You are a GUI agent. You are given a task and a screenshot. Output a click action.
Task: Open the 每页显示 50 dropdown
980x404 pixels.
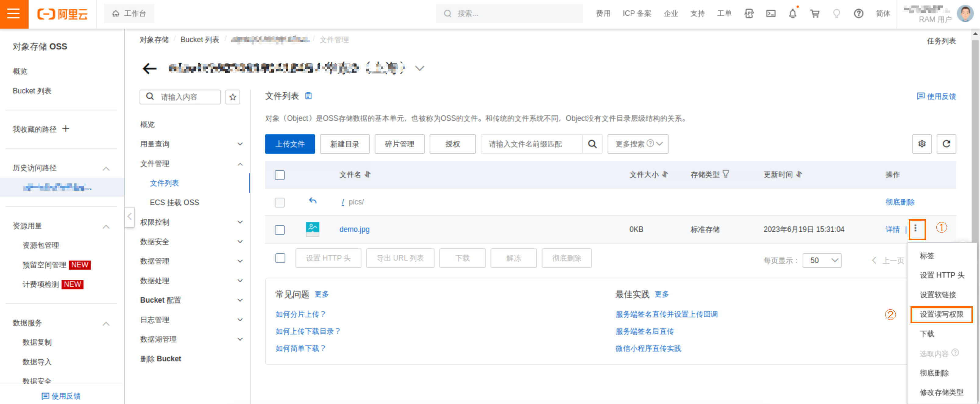(x=822, y=261)
